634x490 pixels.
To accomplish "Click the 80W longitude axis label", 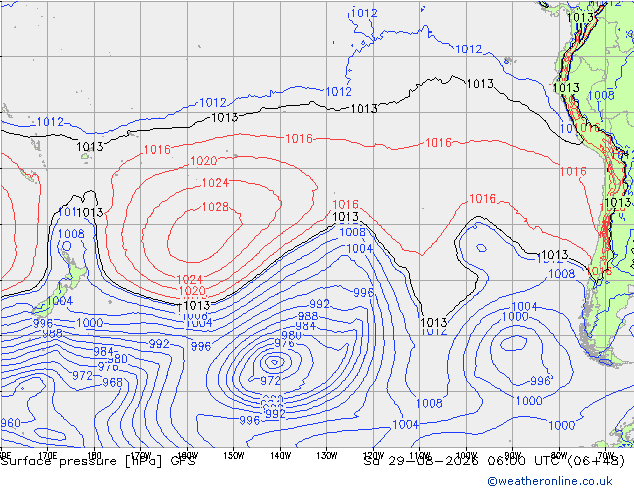I will 559,456.
